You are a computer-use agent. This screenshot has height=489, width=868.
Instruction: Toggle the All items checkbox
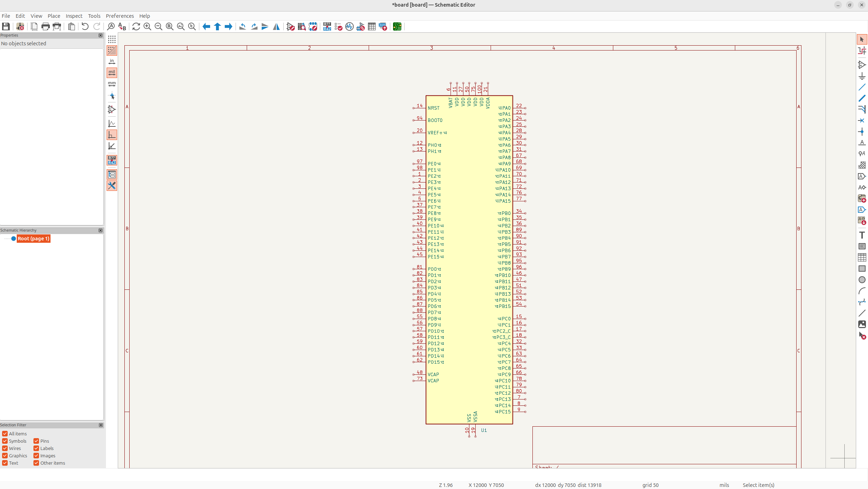click(x=5, y=434)
